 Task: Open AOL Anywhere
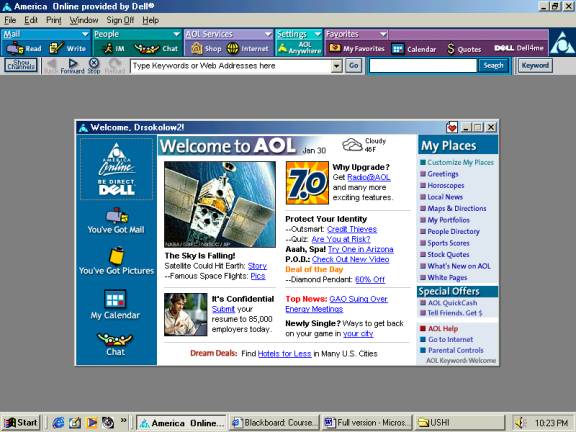tap(299, 48)
